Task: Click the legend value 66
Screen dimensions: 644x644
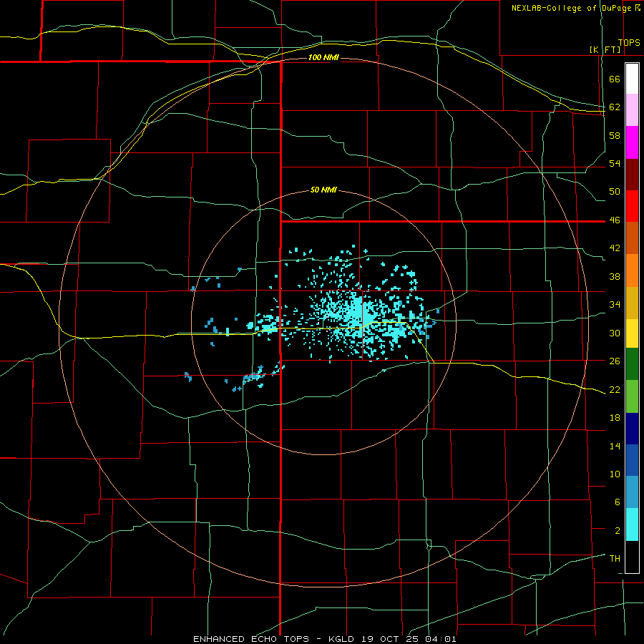Action: (615, 79)
